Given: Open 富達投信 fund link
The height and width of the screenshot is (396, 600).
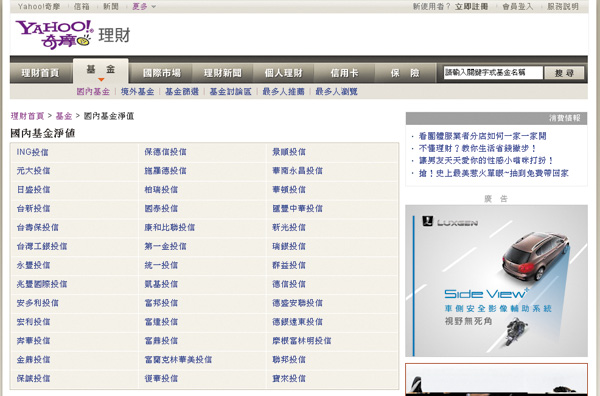Looking at the screenshot, I should tap(161, 322).
